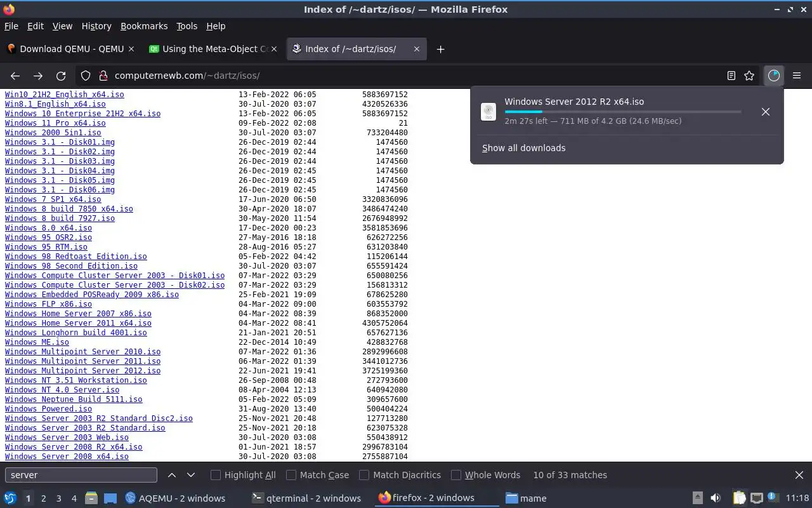
Task: Close the find bar
Action: [x=799, y=475]
